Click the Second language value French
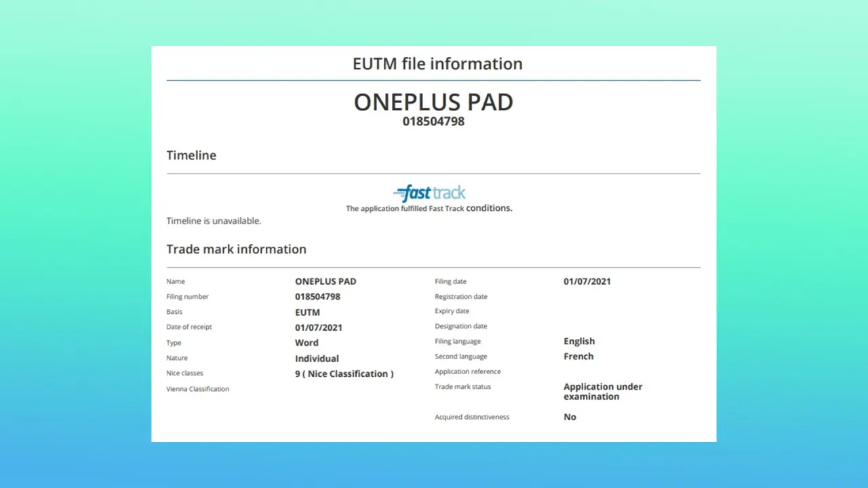This screenshot has height=488, width=868. pos(578,356)
